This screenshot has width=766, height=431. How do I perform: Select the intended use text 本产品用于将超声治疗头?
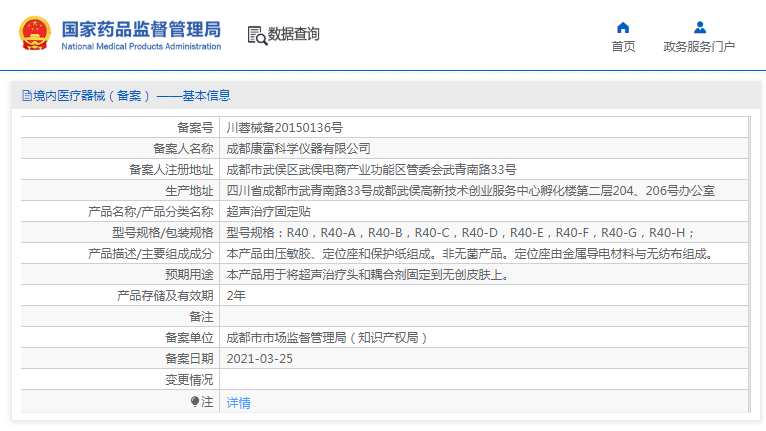pos(369,275)
